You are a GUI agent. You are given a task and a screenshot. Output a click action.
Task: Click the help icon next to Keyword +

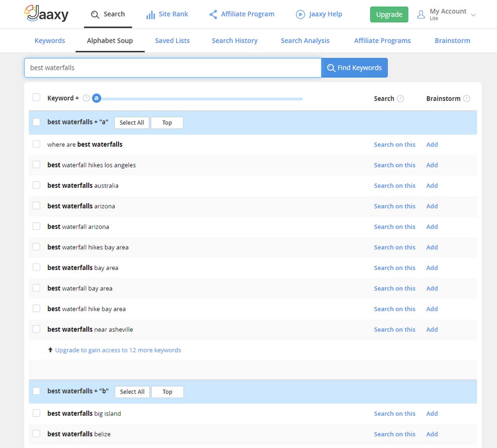[86, 98]
